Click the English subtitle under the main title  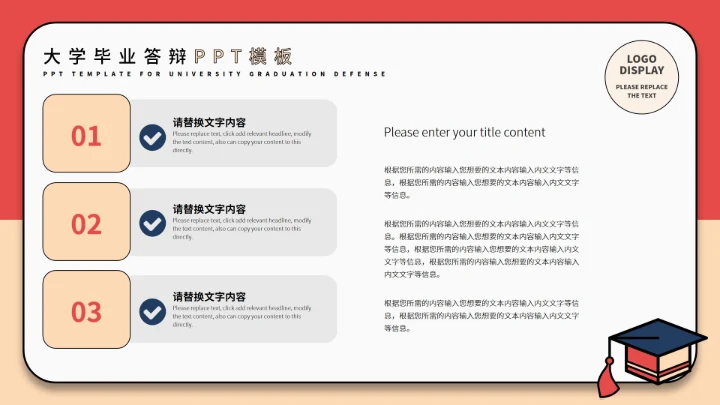(x=214, y=74)
